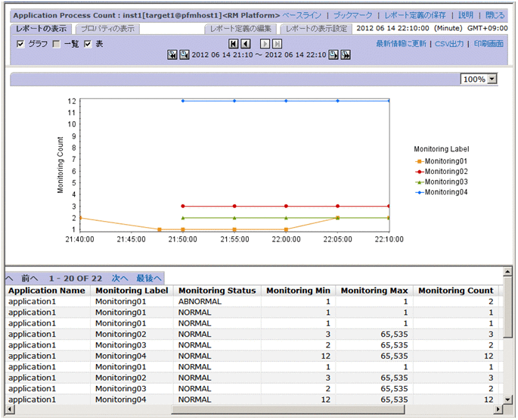Open the 100% zoom dropdown
518x420 pixels.
492,79
